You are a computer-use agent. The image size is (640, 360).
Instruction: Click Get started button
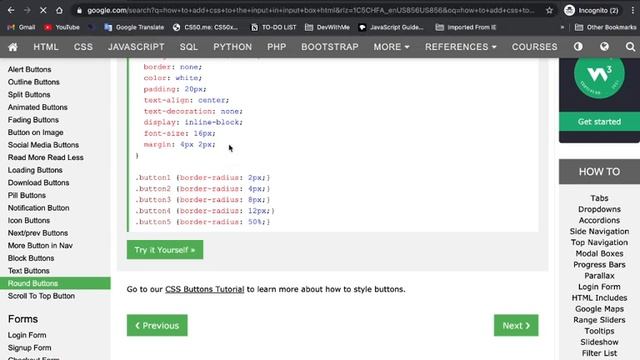coord(599,122)
